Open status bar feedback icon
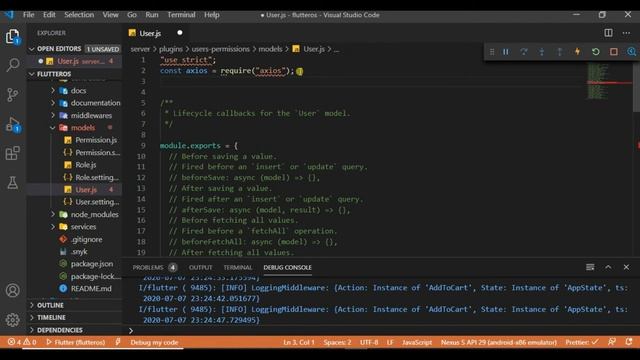The height and width of the screenshot is (360, 640). coord(611,342)
